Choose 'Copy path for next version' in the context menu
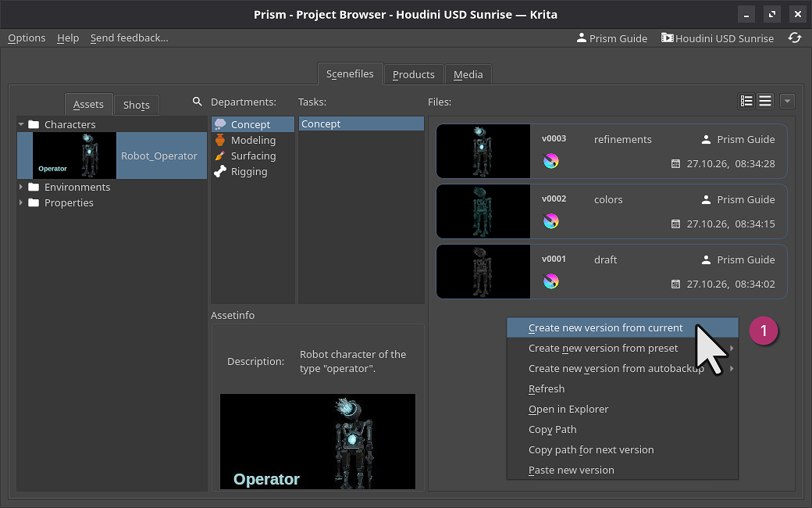 pos(622,450)
